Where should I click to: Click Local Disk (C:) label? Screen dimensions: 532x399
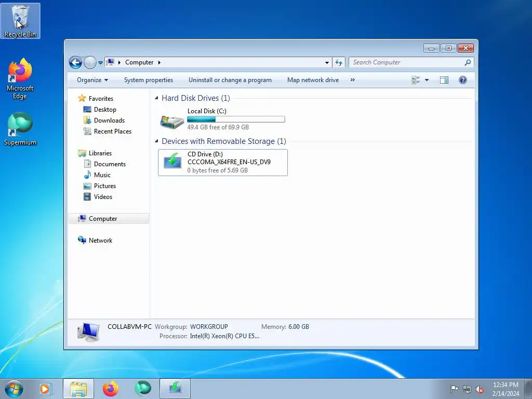[207, 111]
